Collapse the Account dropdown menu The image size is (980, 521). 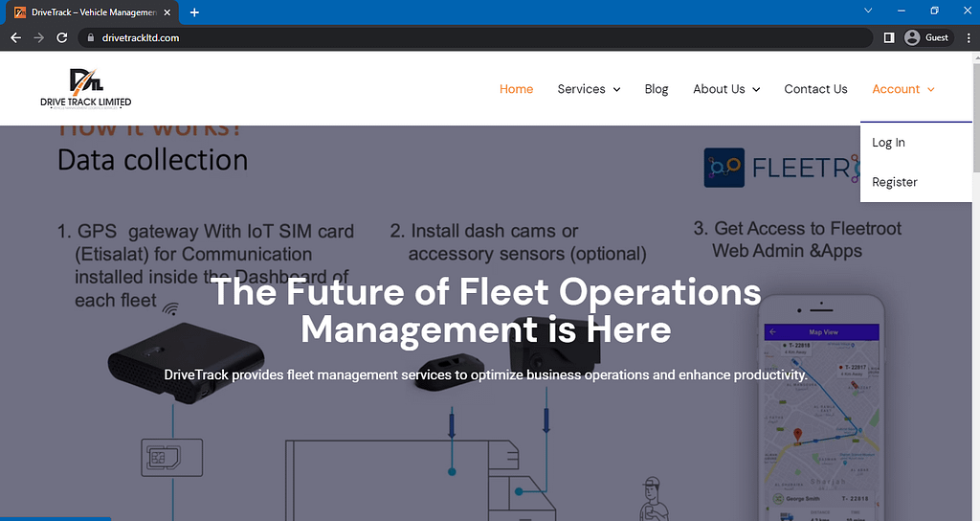902,89
